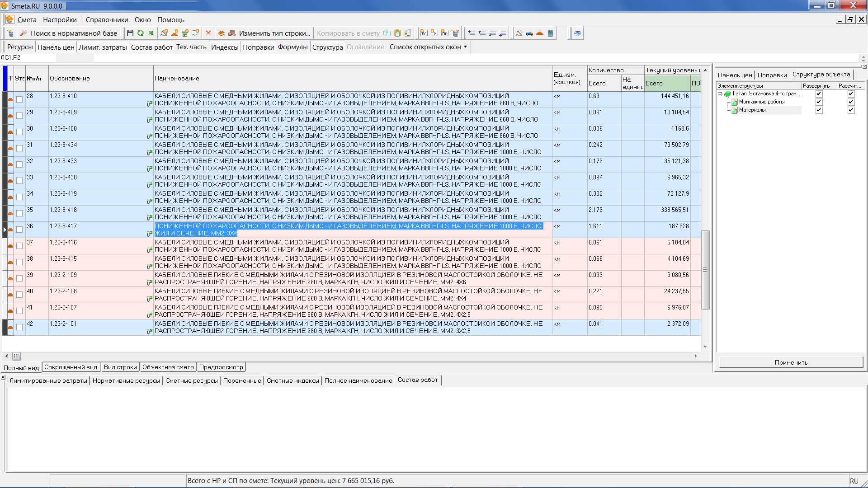Click the filter funnel icon with red mark

click(x=455, y=33)
